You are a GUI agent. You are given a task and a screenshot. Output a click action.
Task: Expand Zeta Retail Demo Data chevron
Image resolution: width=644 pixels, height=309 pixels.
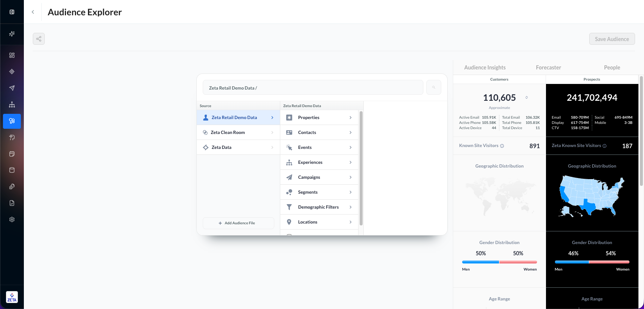(x=272, y=118)
